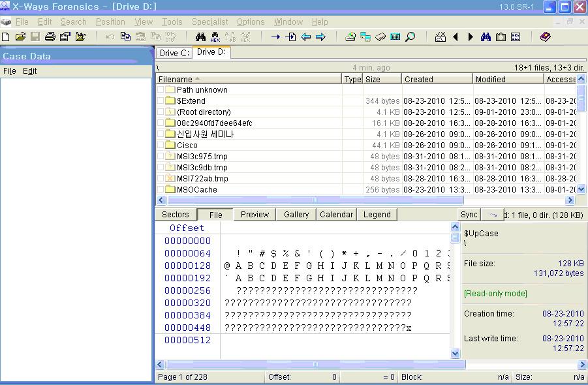Image resolution: width=588 pixels, height=385 pixels.
Task: Click the hex view horizontal scrollbar thumb
Action: pyautogui.click(x=316, y=364)
